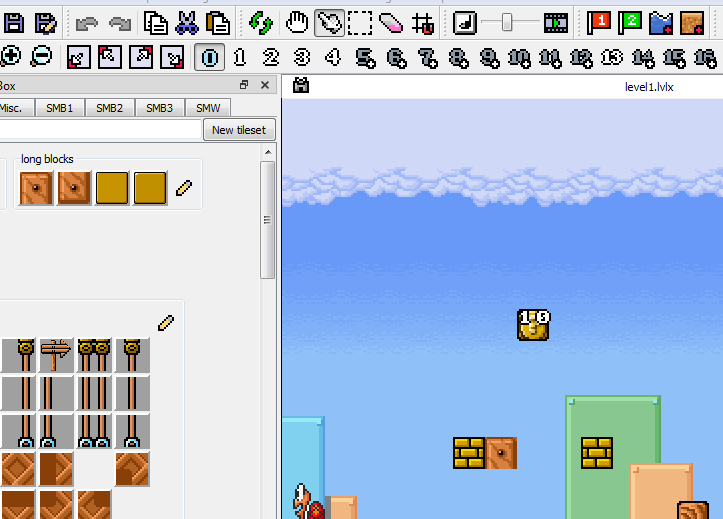The height and width of the screenshot is (519, 723).
Task: Click the section corner icon pointing up-left
Action: click(110, 57)
